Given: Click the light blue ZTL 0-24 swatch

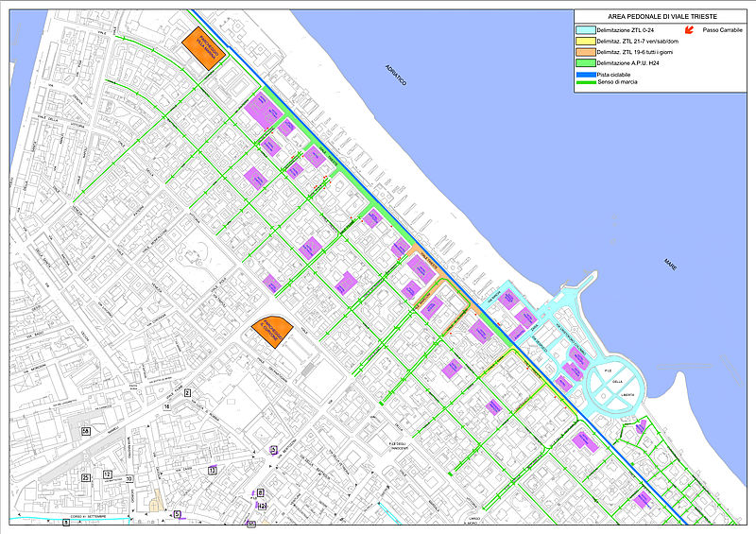Looking at the screenshot, I should [584, 30].
